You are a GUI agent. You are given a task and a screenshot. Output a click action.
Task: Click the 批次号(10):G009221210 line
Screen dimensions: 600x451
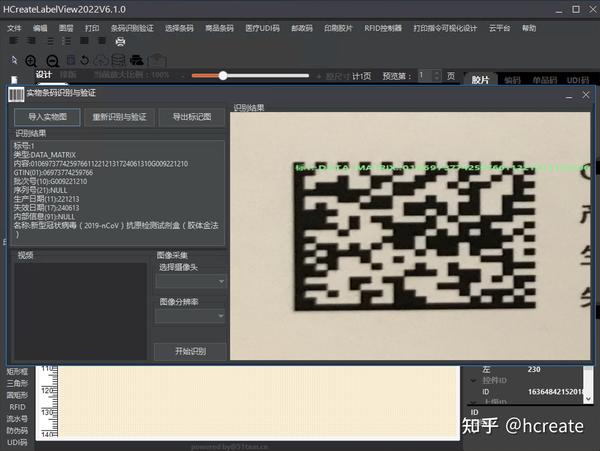click(x=51, y=181)
